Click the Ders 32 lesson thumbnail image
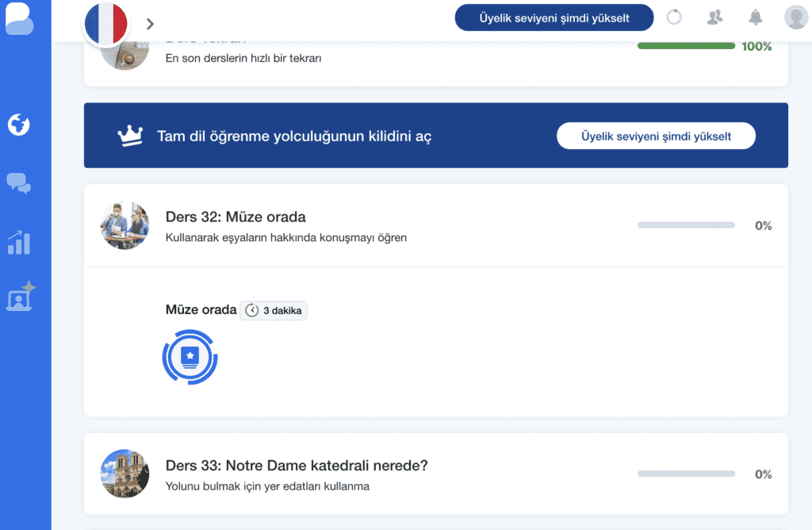This screenshot has width=812, height=530. click(x=124, y=225)
